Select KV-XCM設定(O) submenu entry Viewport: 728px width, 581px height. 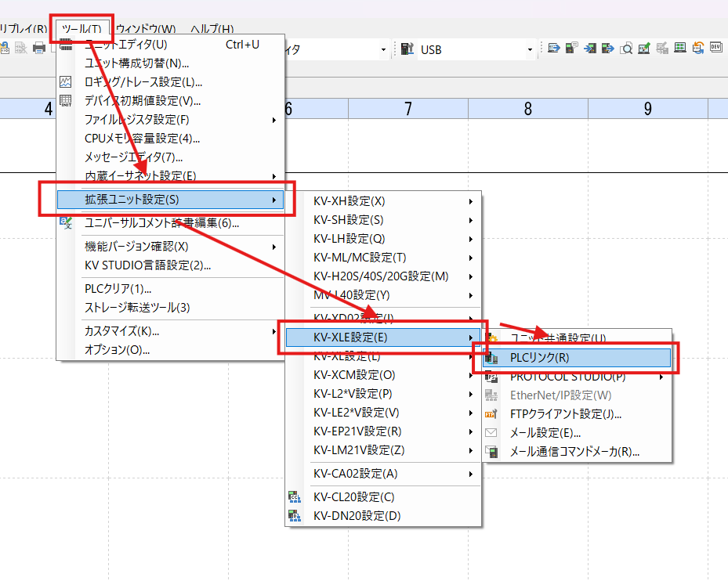tap(383, 375)
